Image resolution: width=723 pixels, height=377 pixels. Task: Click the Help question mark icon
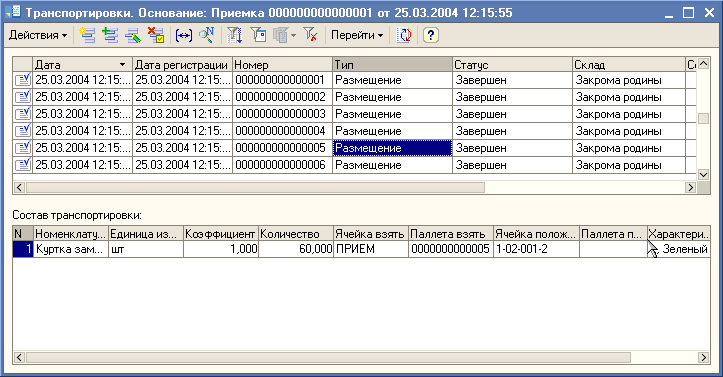click(431, 35)
